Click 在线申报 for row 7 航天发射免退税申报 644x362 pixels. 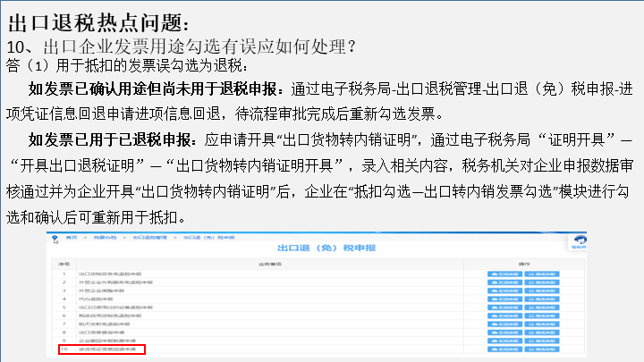(x=504, y=324)
